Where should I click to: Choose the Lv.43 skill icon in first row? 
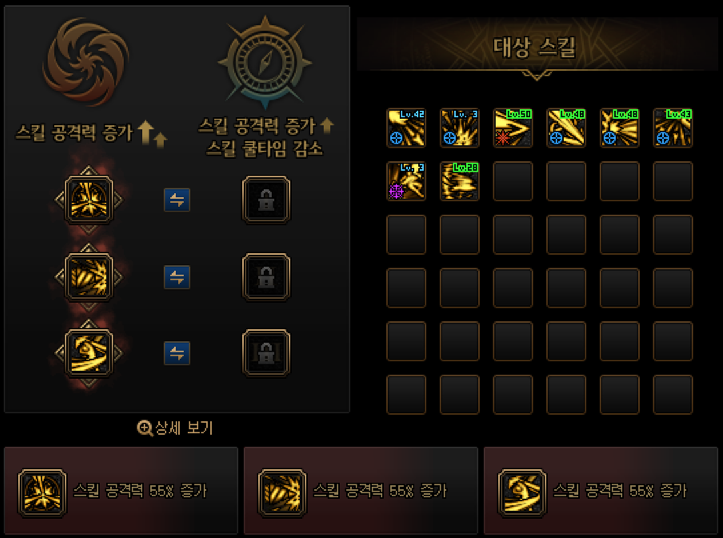coord(673,128)
